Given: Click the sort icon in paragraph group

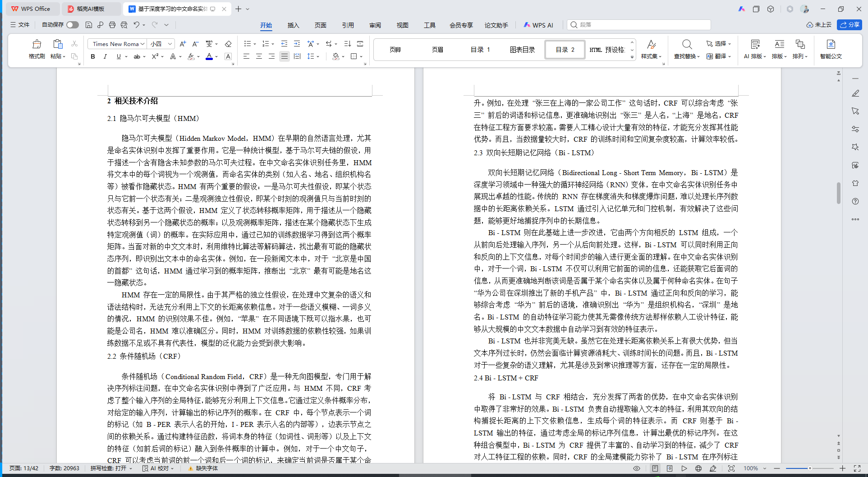Looking at the screenshot, I should point(347,44).
